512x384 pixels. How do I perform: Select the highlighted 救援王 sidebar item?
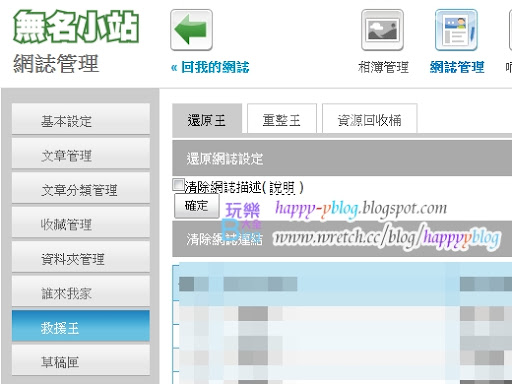tap(81, 326)
